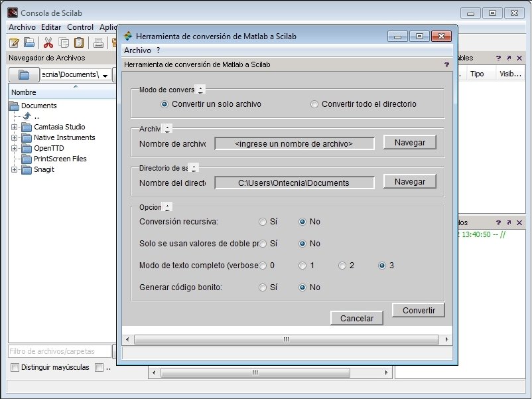Click the parent directory '..' arrow icon
Image resolution: width=532 pixels, height=399 pixels.
(27, 116)
